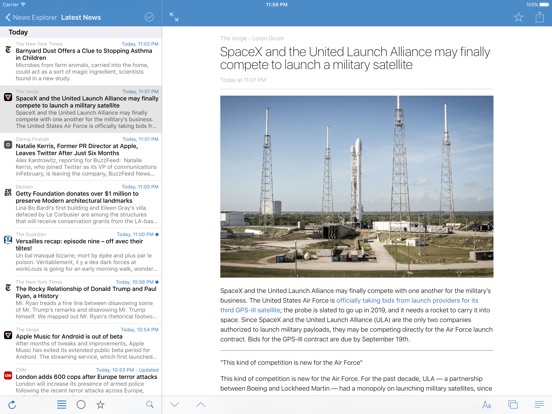Screen dimensions: 552x414
Task: Open Versailles recap episode nine article
Action: click(x=81, y=252)
